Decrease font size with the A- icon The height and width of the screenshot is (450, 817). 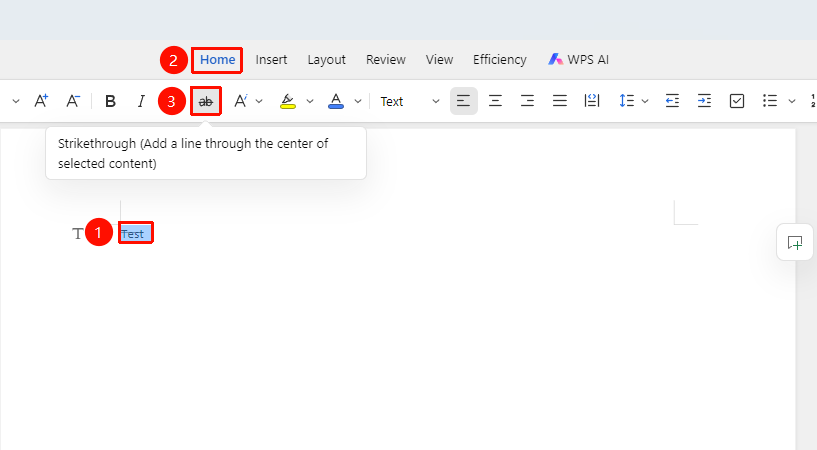pyautogui.click(x=73, y=101)
